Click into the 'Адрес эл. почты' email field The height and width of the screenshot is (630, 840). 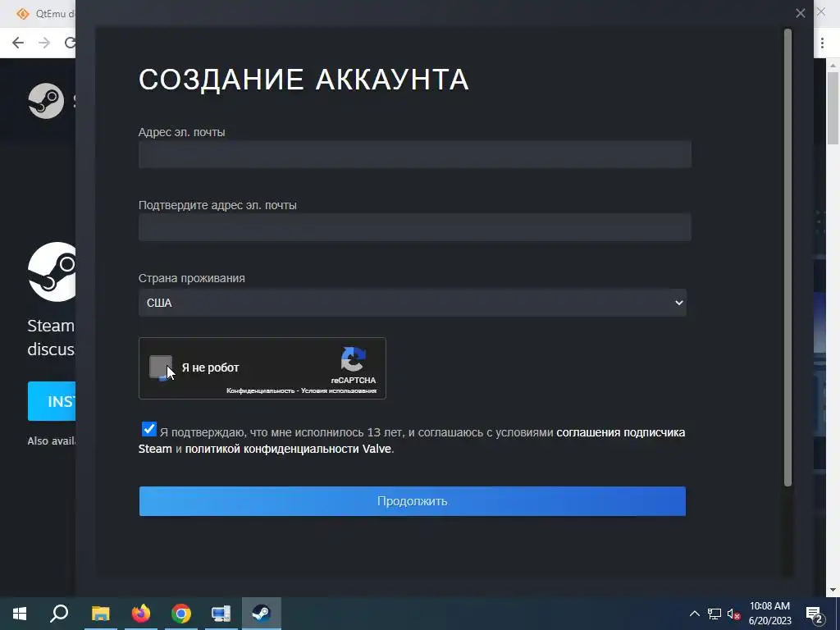point(414,154)
